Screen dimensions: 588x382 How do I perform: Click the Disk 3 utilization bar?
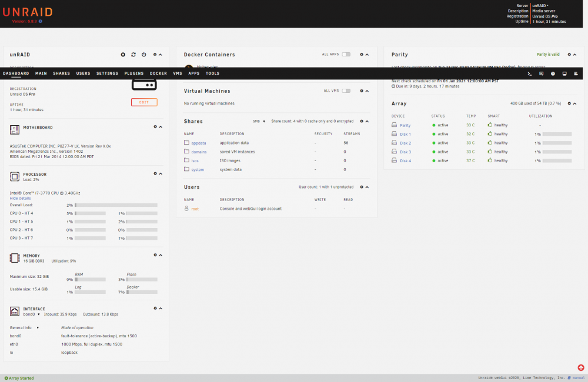[x=557, y=152]
